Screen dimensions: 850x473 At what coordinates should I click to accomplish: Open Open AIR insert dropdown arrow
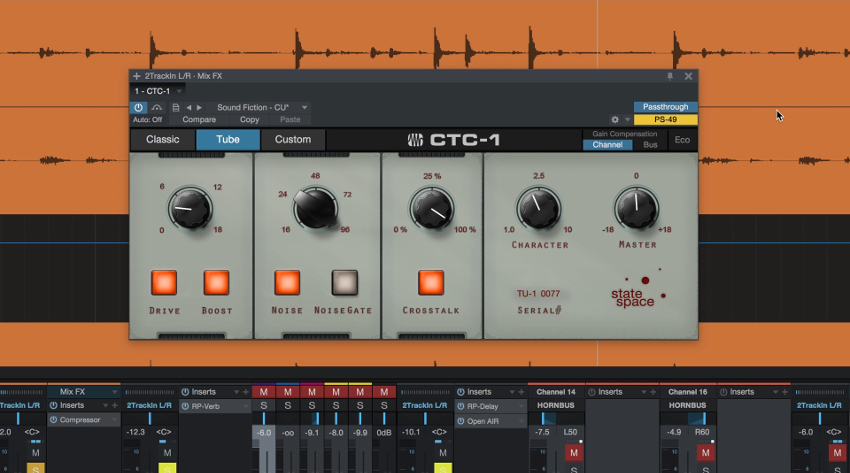[520, 421]
